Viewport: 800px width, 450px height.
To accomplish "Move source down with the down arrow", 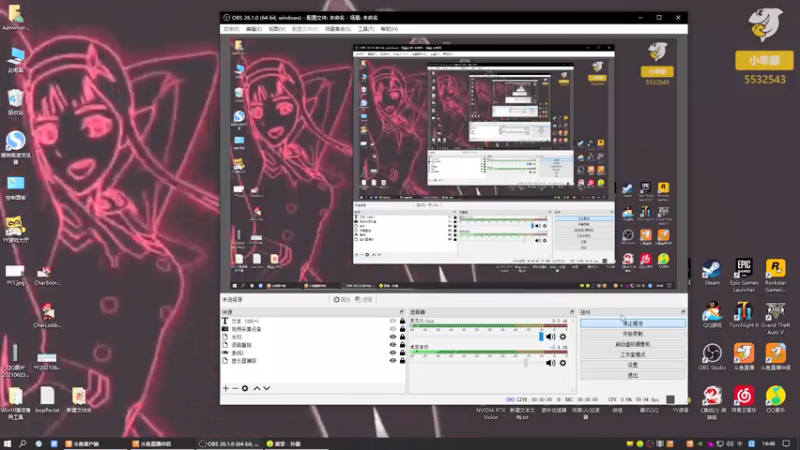I will coord(266,388).
